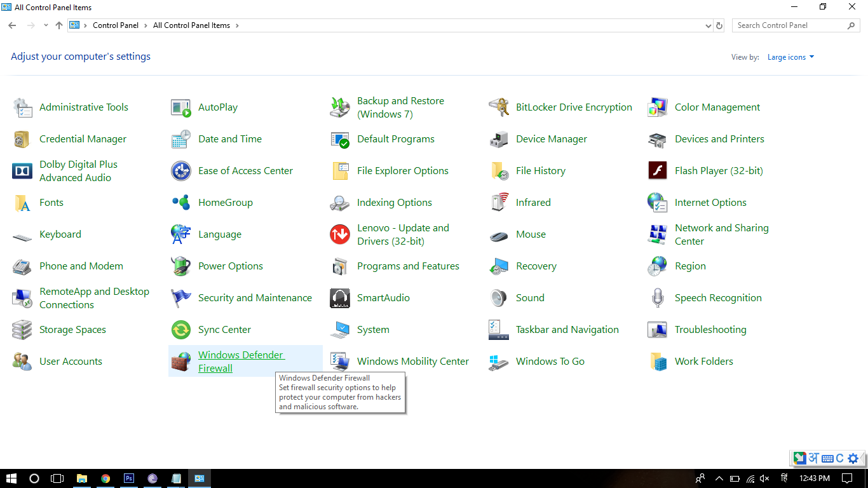Click the Control Panel breadcrumb
Image resolution: width=868 pixels, height=488 pixels.
pyautogui.click(x=116, y=25)
